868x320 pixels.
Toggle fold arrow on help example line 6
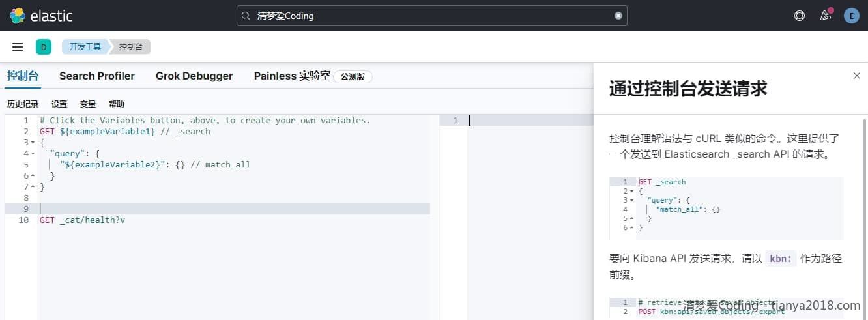coord(631,228)
